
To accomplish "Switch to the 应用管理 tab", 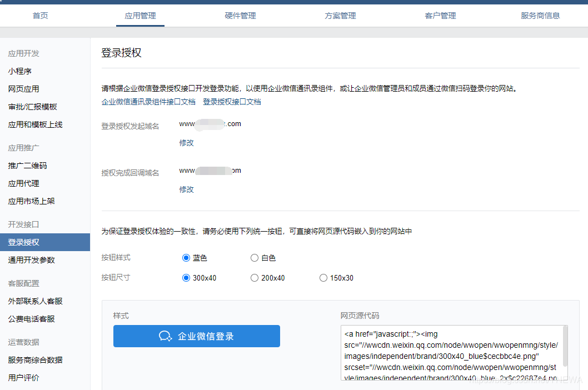I will click(x=140, y=16).
